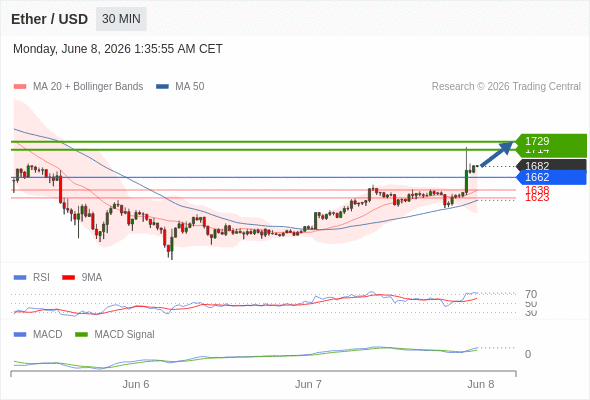
Task: Click the 1662 blue pivot price label
Action: click(551, 177)
